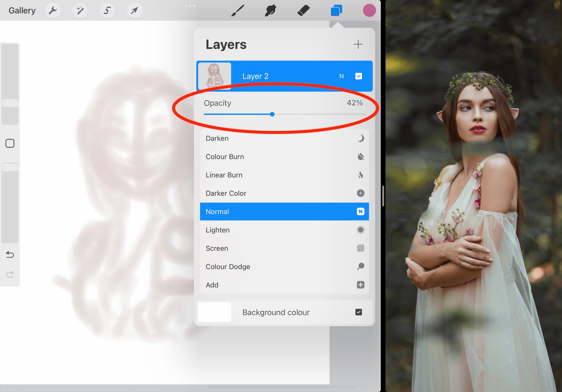
Task: Choose the Colour Dodge blend mode
Action: tap(284, 267)
